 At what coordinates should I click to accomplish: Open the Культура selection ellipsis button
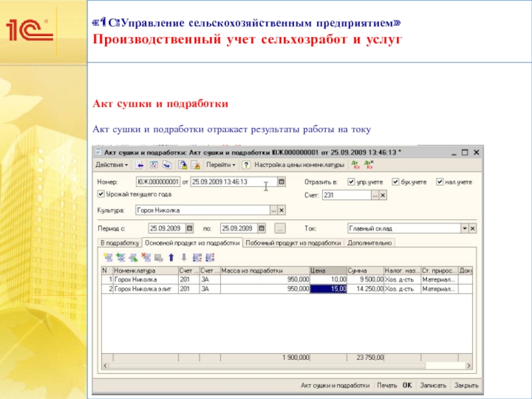[273, 210]
